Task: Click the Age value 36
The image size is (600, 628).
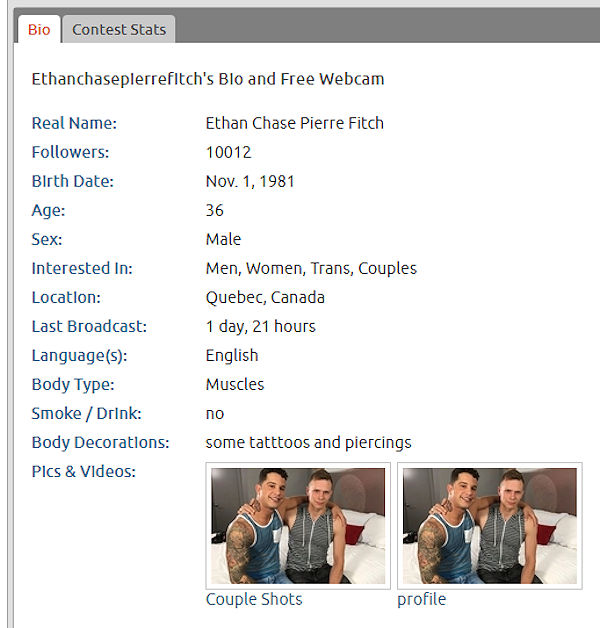Action: coord(214,210)
